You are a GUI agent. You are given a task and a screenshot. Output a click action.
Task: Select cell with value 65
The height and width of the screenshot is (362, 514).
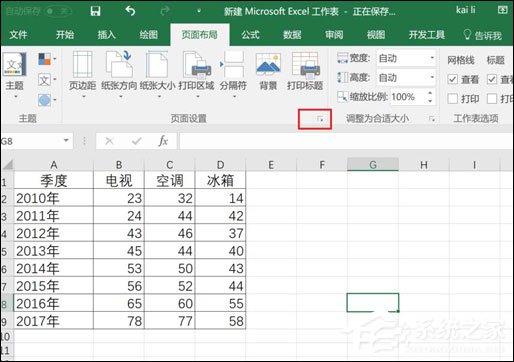(119, 303)
